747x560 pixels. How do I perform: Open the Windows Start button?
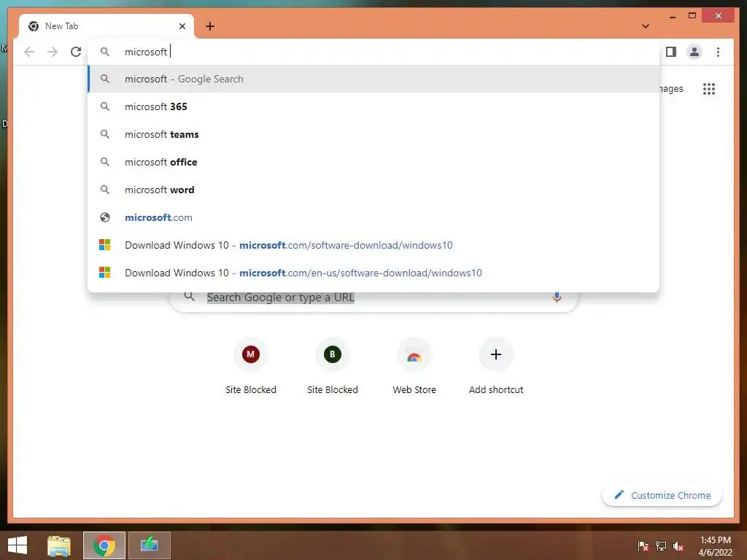tap(18, 545)
